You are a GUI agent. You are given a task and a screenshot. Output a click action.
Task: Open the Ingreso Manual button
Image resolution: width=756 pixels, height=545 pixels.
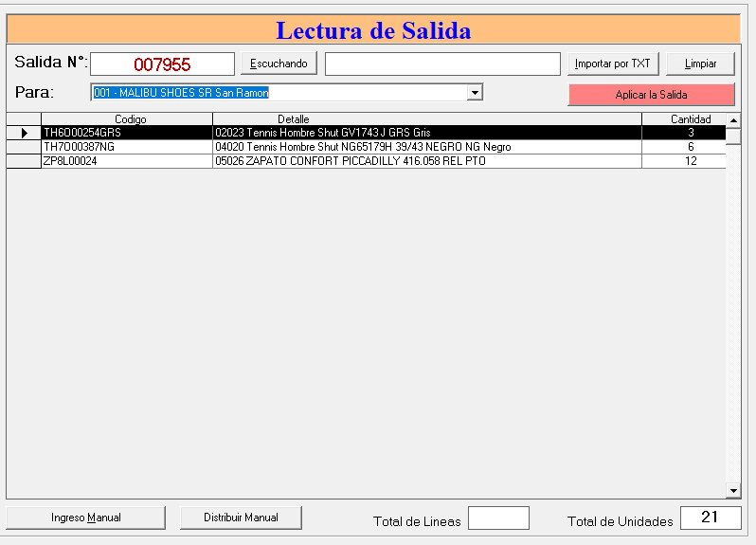click(x=86, y=518)
